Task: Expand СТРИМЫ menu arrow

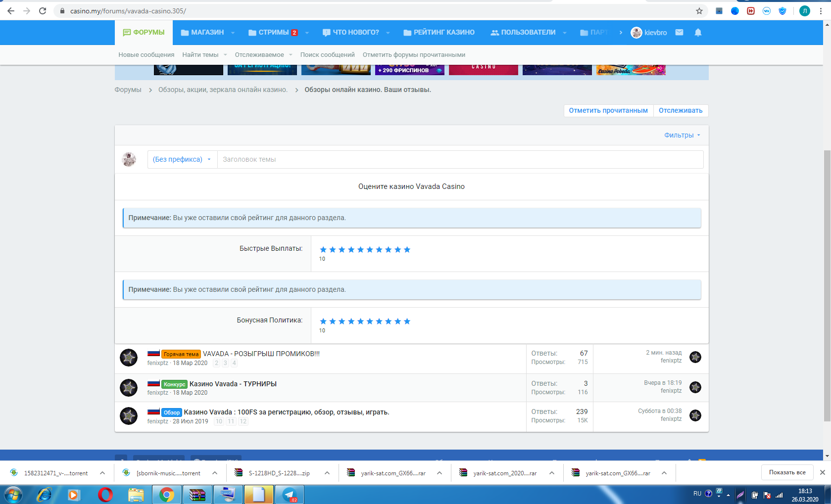Action: coord(307,33)
